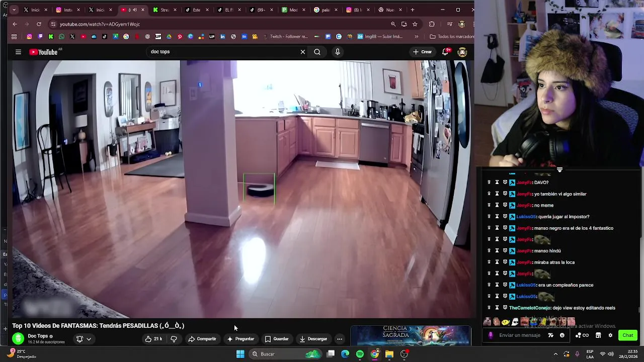Open YouTube notifications bell

(445, 52)
